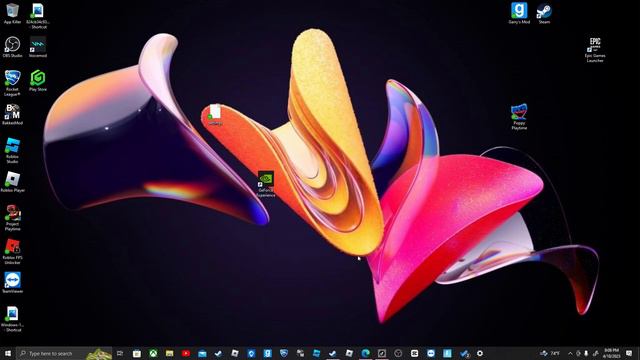Open the green Play Store icon

[38, 80]
